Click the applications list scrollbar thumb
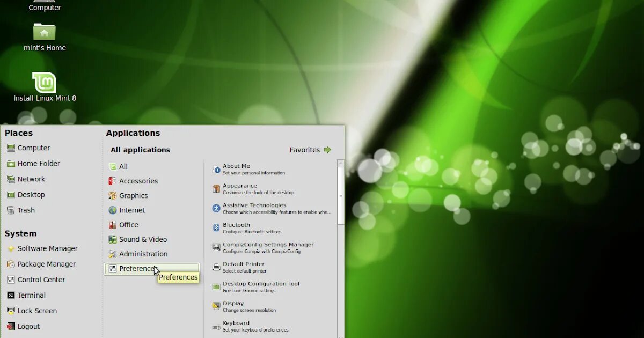 pos(341,196)
